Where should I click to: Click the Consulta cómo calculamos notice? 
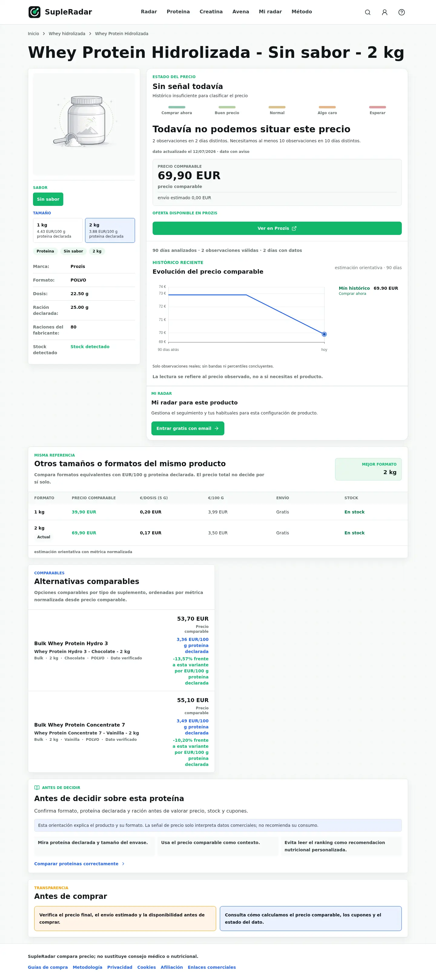tap(311, 919)
